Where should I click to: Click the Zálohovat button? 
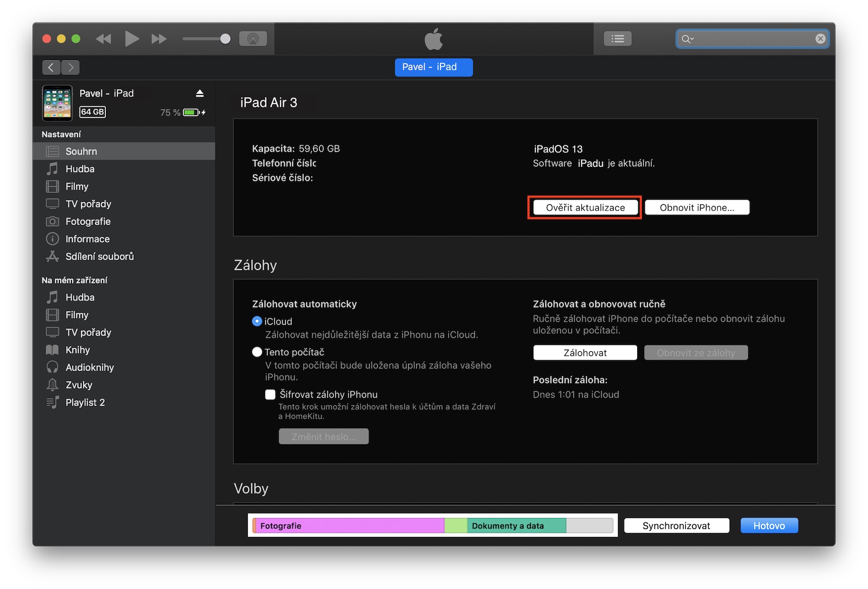585,353
